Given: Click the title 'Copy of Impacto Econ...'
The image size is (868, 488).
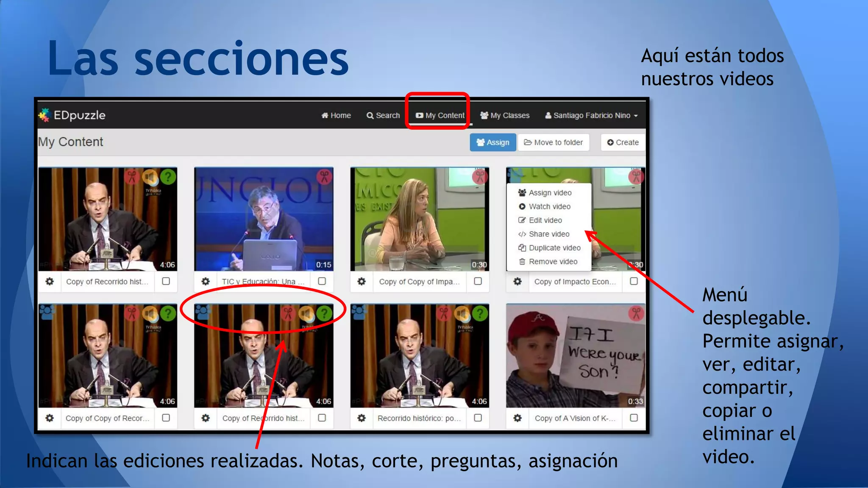Looking at the screenshot, I should 575,282.
